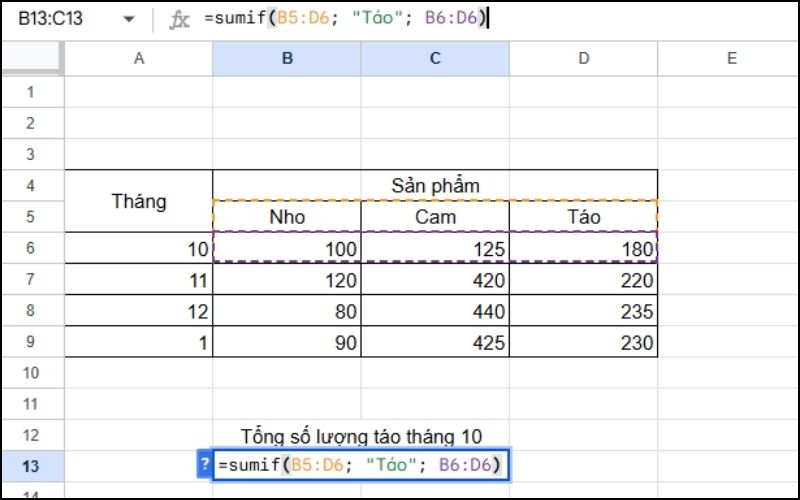Select row 13 header
The image size is (800, 500).
(31, 466)
